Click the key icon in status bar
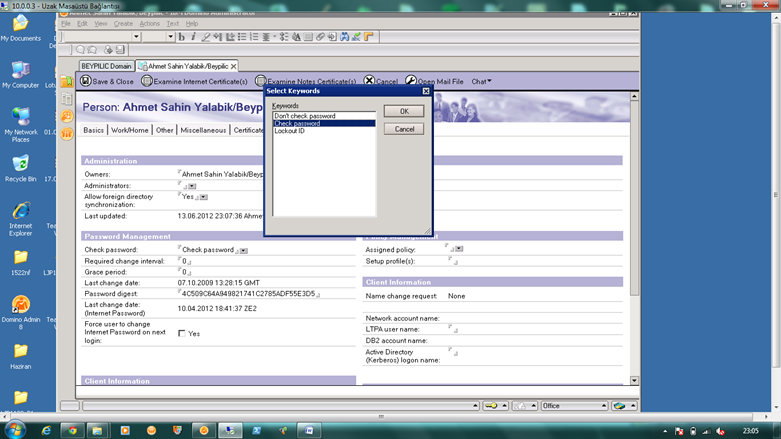 491,406
